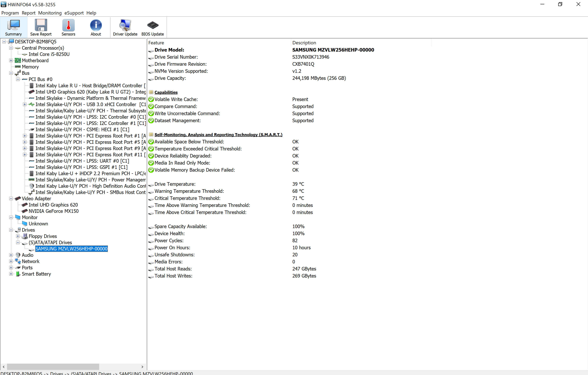Click the Bus node icon

tap(18, 73)
